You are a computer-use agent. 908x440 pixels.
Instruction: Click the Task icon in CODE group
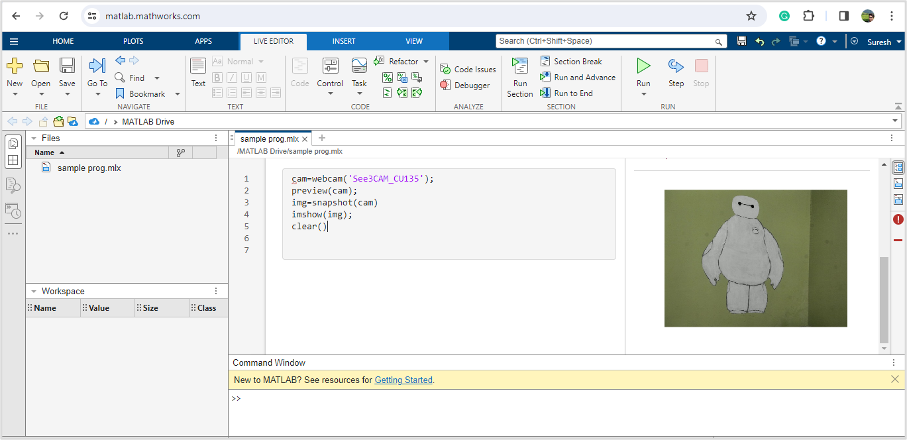(x=359, y=65)
